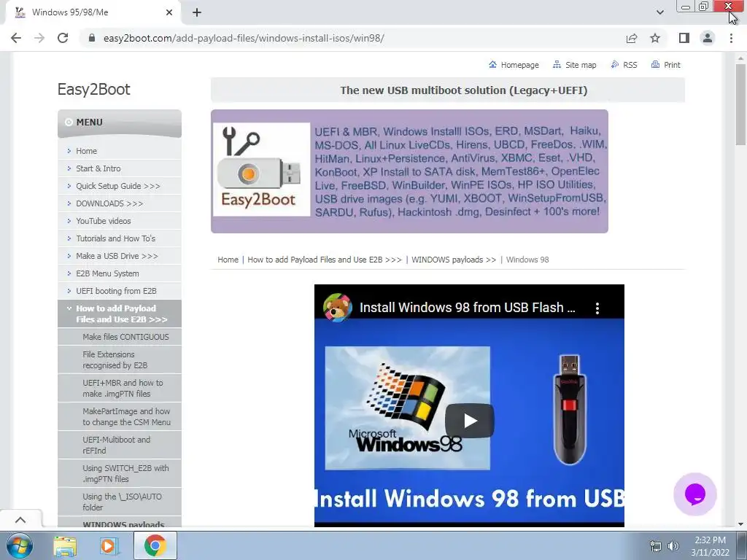Viewport: 747px width, 560px height.
Task: Open Windows Explorer from taskbar
Action: click(65, 545)
